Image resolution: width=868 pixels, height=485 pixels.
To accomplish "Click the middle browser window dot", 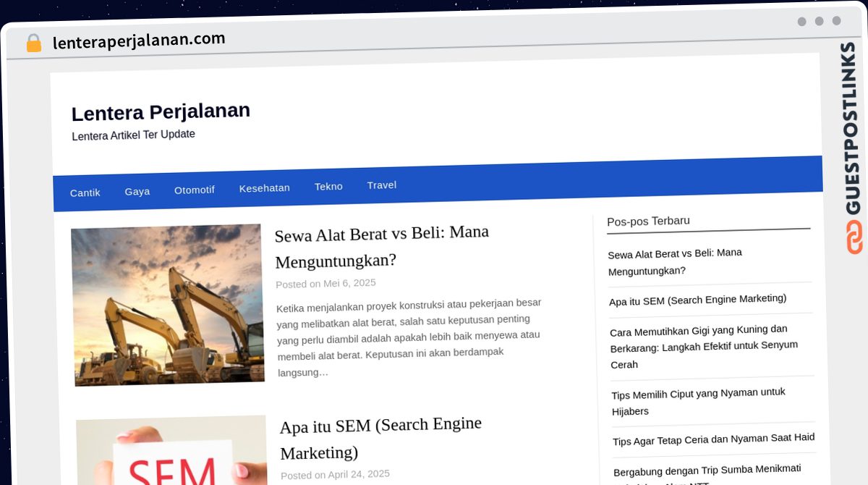I will pyautogui.click(x=821, y=22).
